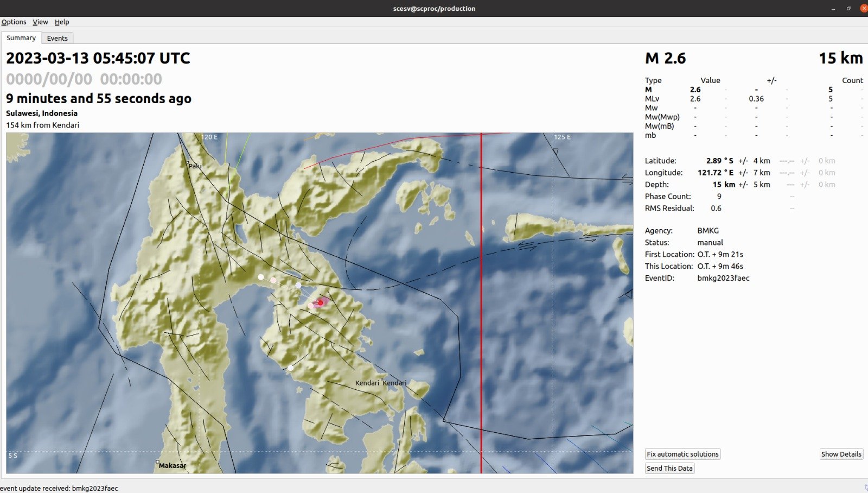Open the View menu

(x=40, y=22)
